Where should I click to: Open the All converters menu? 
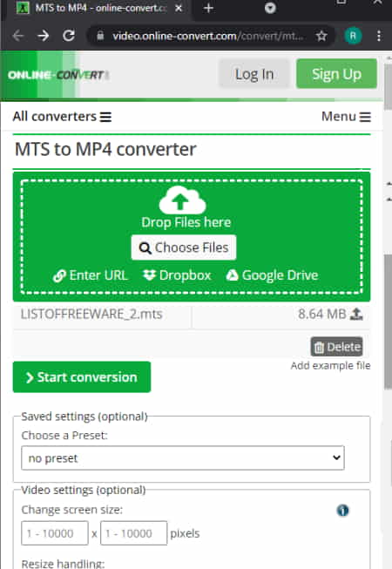click(63, 117)
